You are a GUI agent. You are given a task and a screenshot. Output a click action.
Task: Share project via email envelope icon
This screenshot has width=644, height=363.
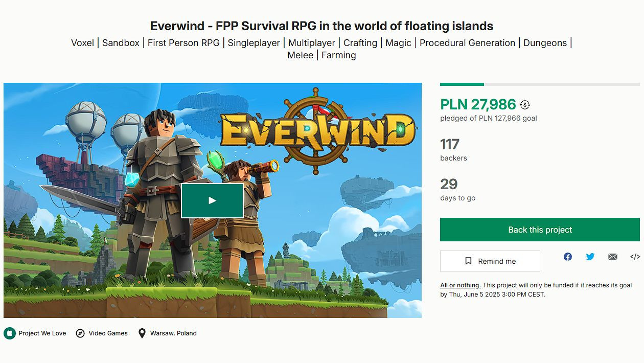click(613, 257)
